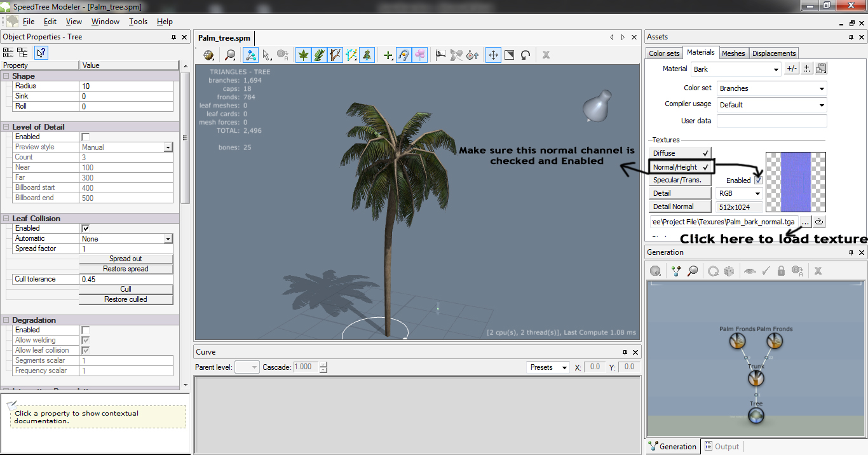Toggle the pine tree display icon
This screenshot has height=455, width=868.
coord(367,55)
